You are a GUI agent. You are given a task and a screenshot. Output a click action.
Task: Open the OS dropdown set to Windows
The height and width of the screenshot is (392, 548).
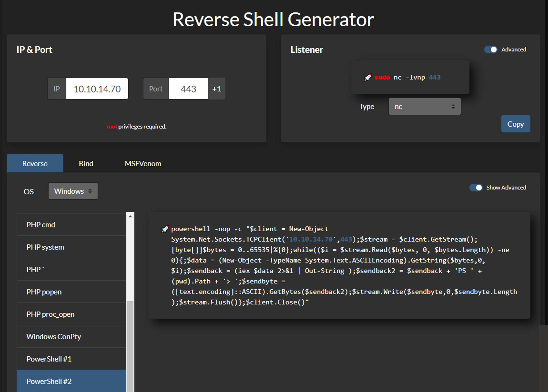pyautogui.click(x=73, y=191)
